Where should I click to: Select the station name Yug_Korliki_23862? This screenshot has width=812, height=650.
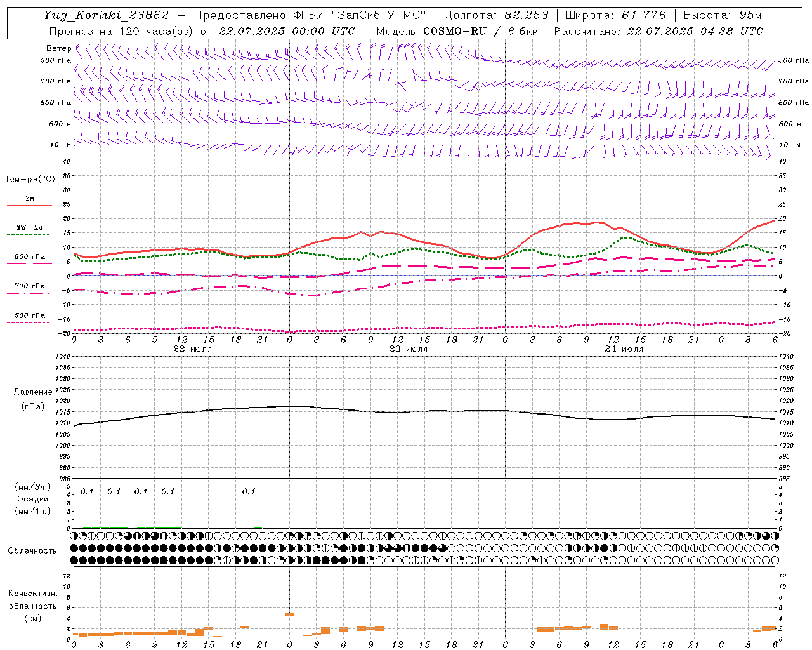click(x=107, y=15)
